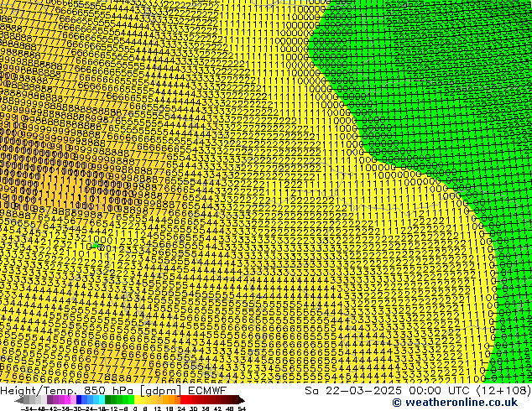Click the small green marker on the map

coord(96,244)
